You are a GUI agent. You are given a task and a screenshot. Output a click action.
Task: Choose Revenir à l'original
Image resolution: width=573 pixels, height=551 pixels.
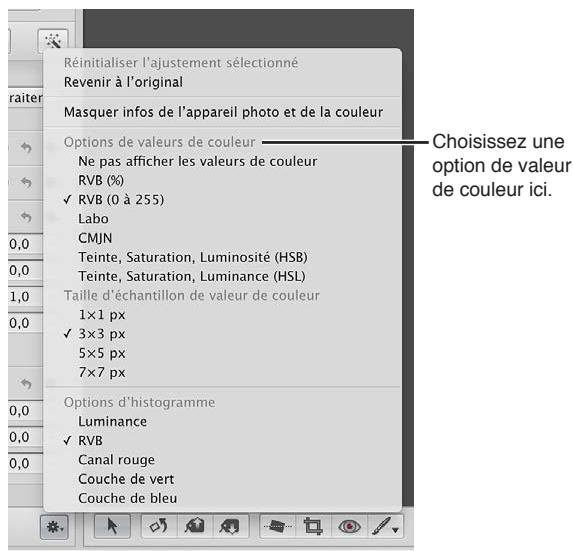[x=222, y=82]
